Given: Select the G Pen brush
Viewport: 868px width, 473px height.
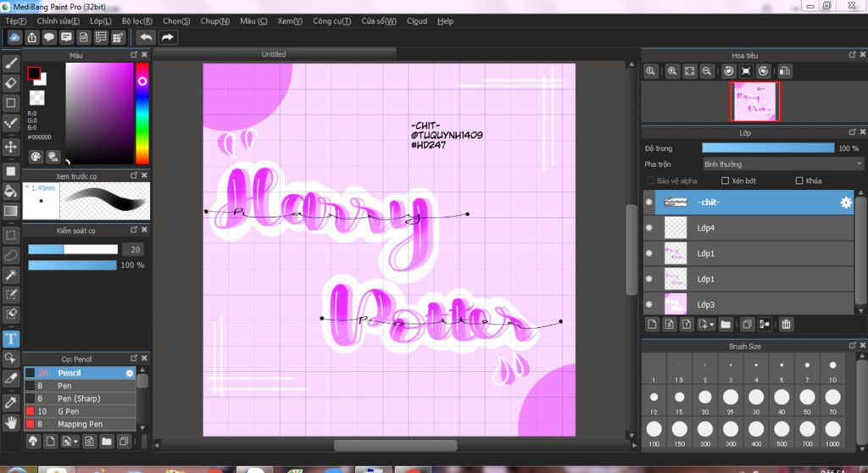Looking at the screenshot, I should tap(81, 411).
